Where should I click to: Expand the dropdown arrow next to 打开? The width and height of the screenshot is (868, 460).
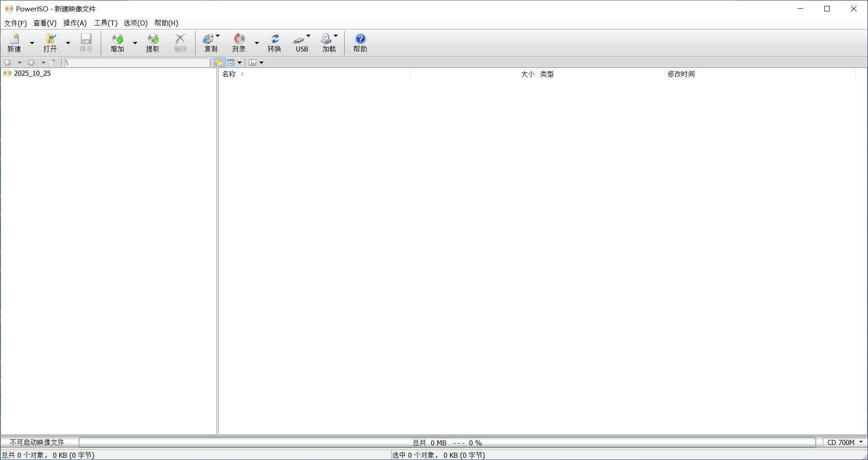click(x=68, y=43)
